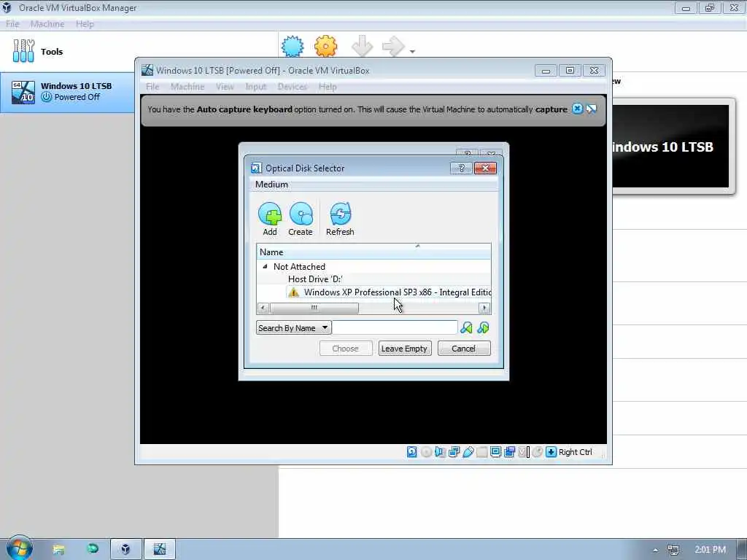Click the running VM taskbar button
This screenshot has height=560, width=747.
click(160, 550)
